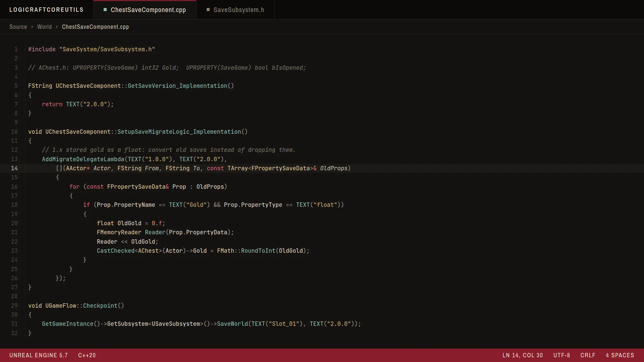Click the AddMigrateDelegateLambda call

[83, 159]
